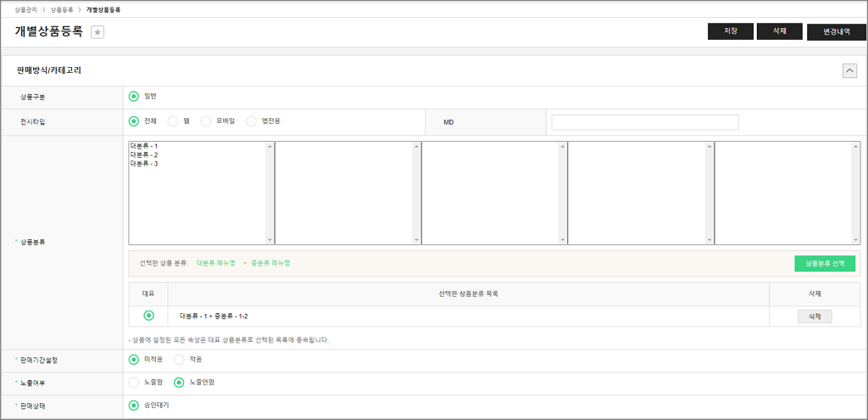Image resolution: width=868 pixels, height=420 pixels.
Task: Set 판매기간설정 to 적용
Action: [179, 360]
